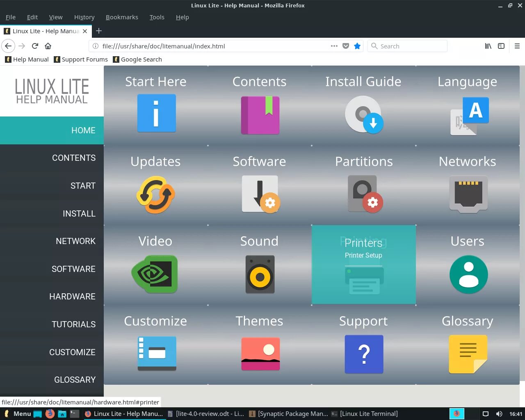Open the taskbar Menu button
This screenshot has width=525, height=420.
17,414
